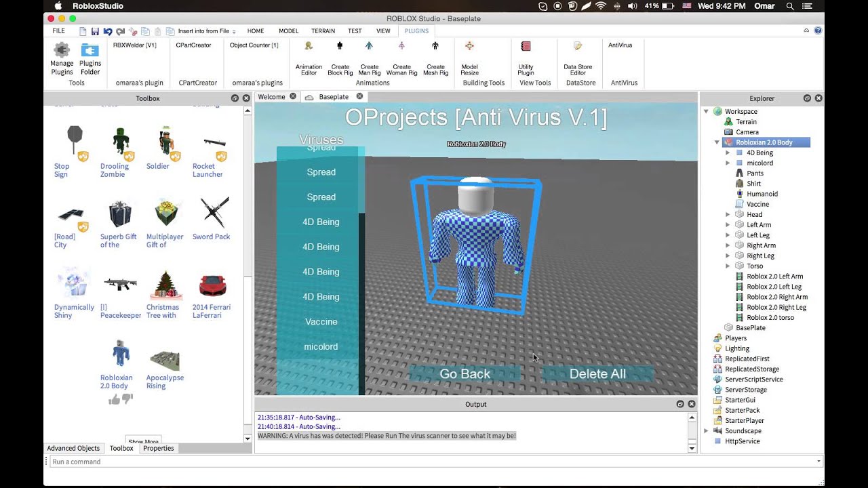
Task: Select the Pants item in Explorer
Action: 755,174
